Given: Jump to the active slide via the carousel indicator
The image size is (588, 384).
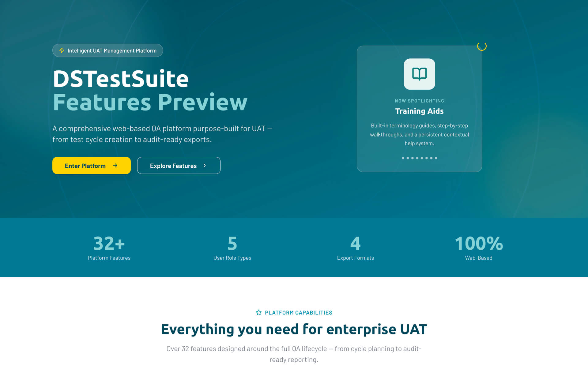Looking at the screenshot, I should click(x=403, y=158).
